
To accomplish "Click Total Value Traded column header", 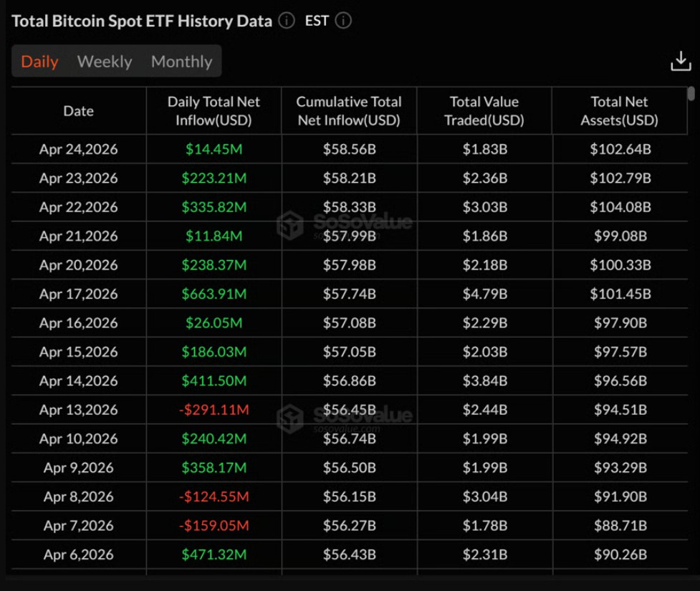I will (x=484, y=111).
